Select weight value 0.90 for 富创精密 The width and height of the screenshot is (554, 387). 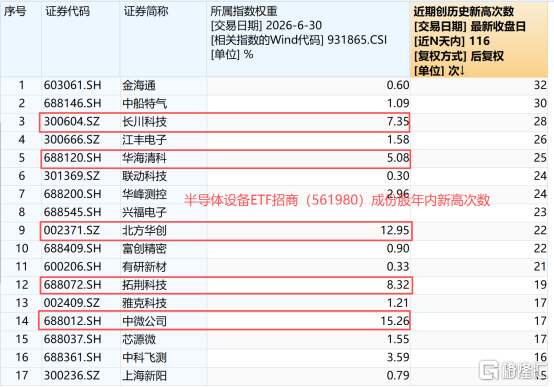(398, 248)
